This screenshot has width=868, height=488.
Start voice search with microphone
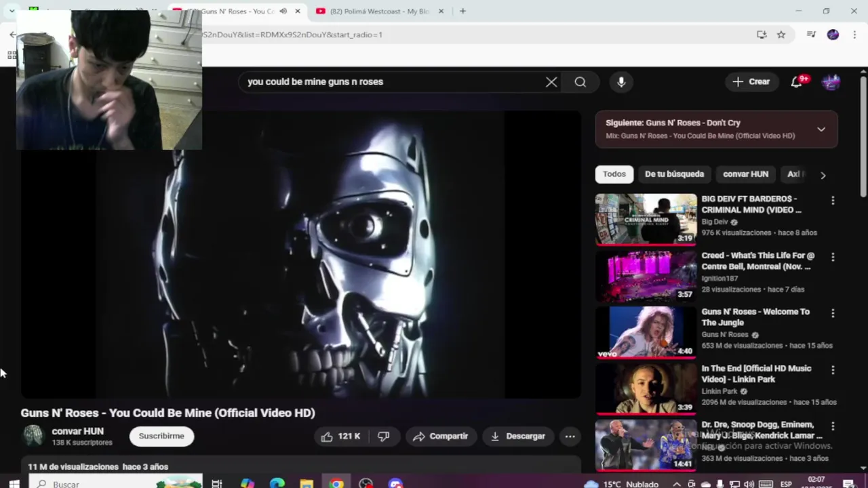(x=621, y=82)
